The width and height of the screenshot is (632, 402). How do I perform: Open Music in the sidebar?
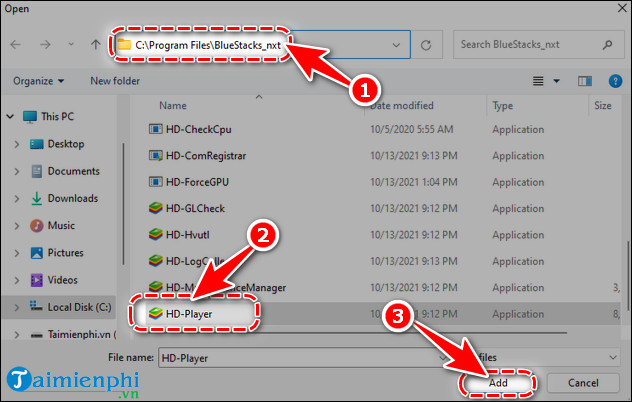[61, 225]
